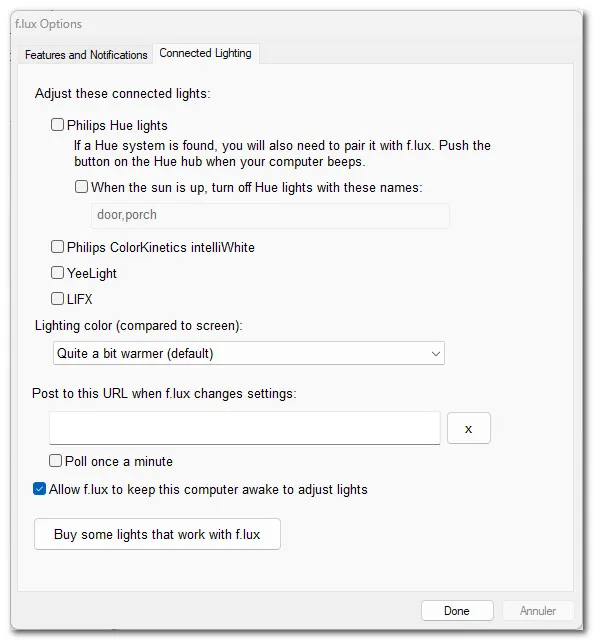Click the door,porch Hue names text field

[270, 215]
